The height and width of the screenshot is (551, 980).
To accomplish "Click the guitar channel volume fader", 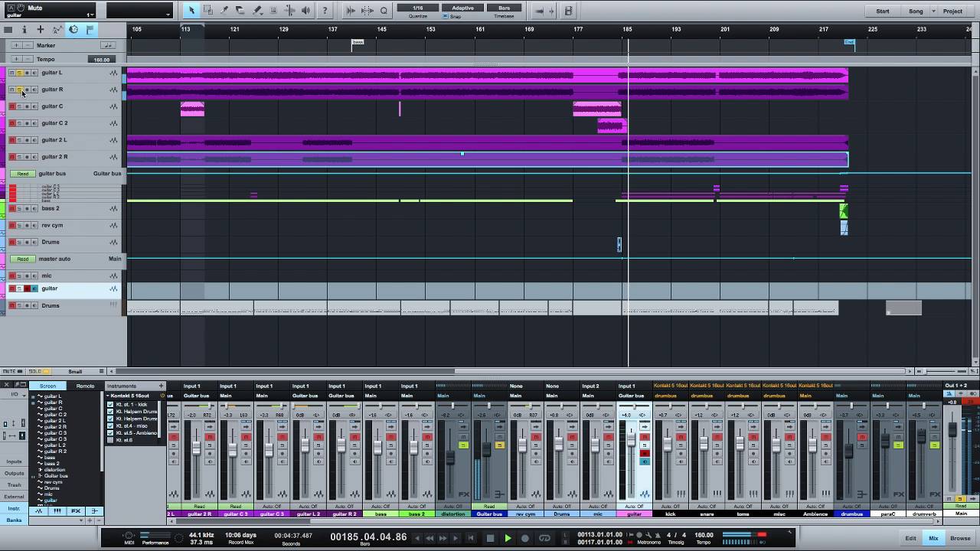I will [x=632, y=438].
